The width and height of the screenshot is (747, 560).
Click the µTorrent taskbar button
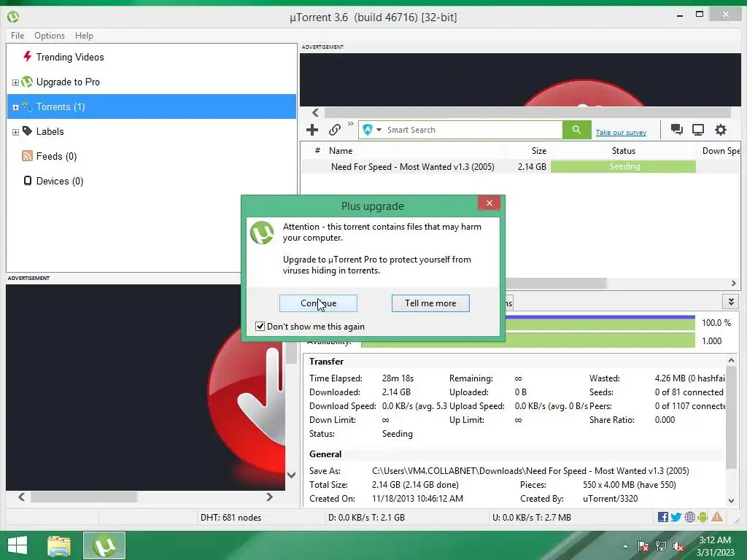pos(104,545)
